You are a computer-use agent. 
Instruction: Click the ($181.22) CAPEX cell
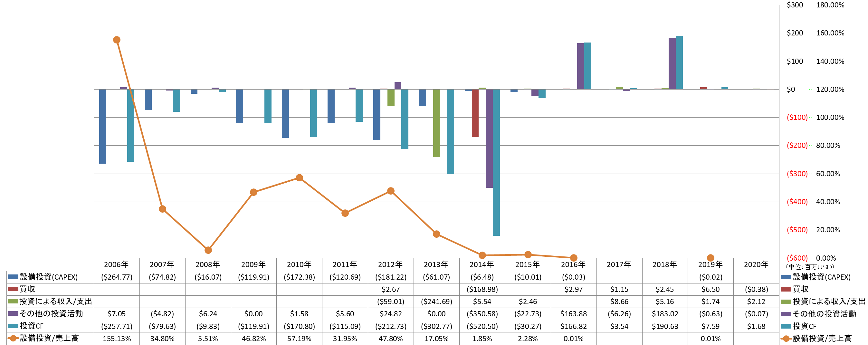point(391,277)
